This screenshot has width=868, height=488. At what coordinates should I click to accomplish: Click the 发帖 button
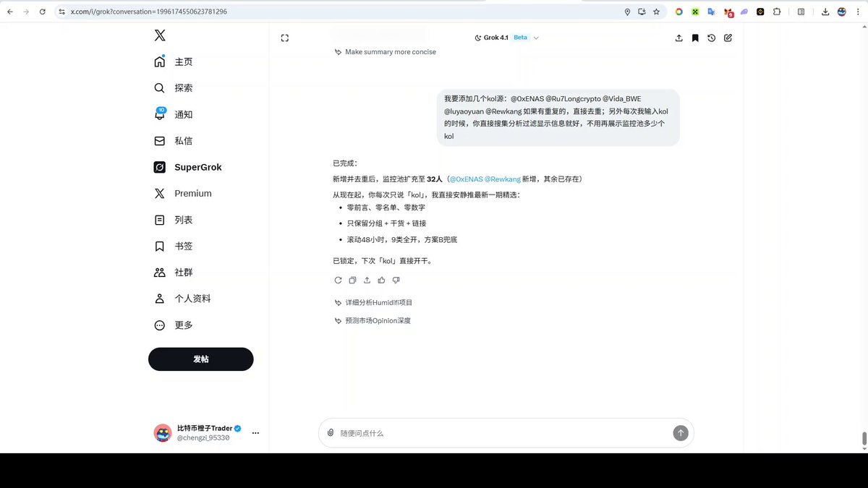pos(201,359)
